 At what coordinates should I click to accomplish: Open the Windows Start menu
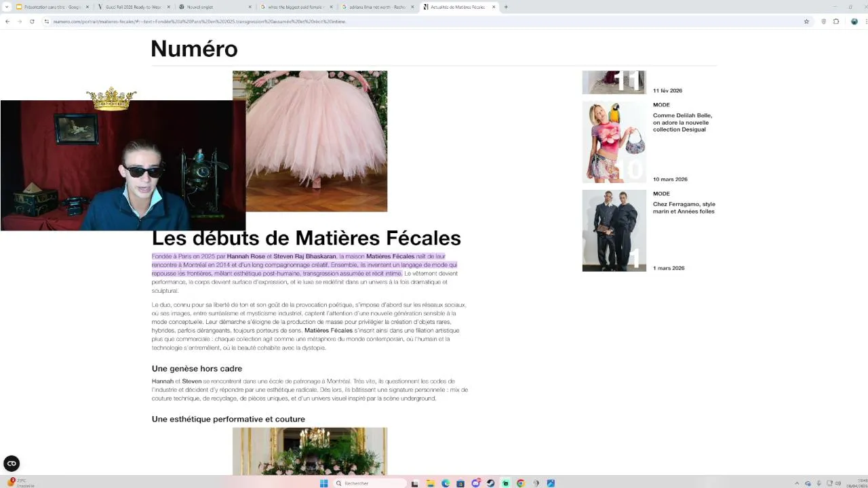point(323,483)
